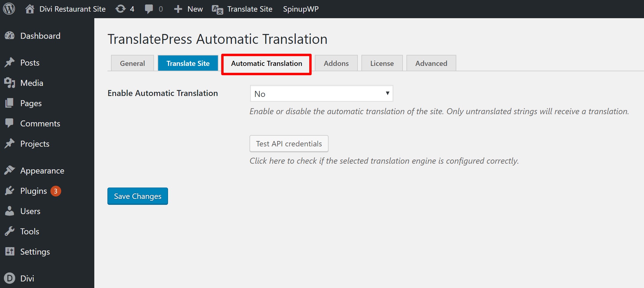Click the Projects pin icon
The height and width of the screenshot is (288, 644).
pos(10,143)
